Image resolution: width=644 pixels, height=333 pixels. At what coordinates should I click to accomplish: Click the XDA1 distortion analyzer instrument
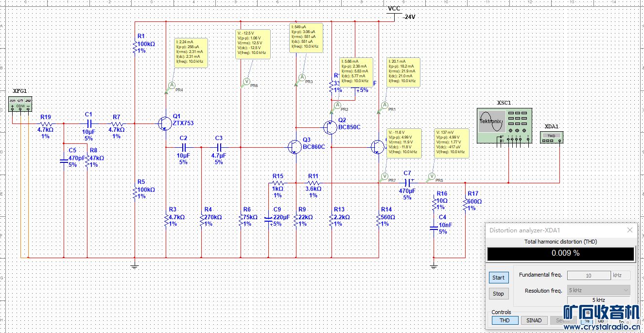coord(551,138)
